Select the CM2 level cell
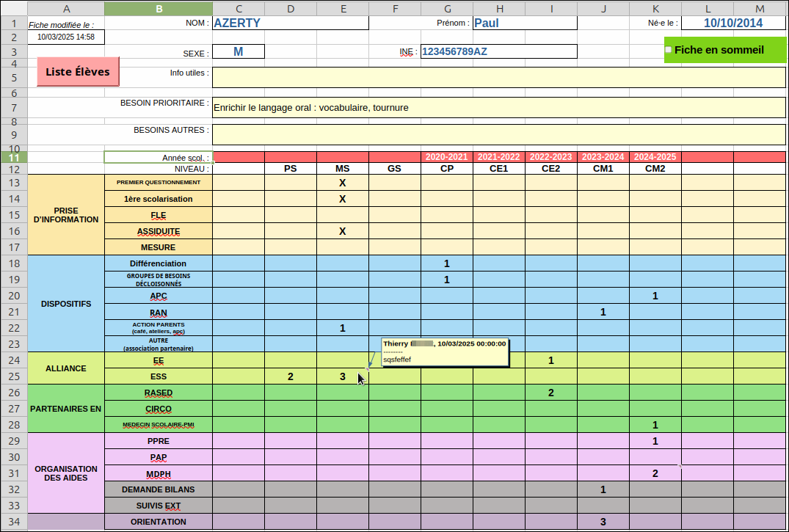This screenshot has width=789, height=532. coord(655,169)
